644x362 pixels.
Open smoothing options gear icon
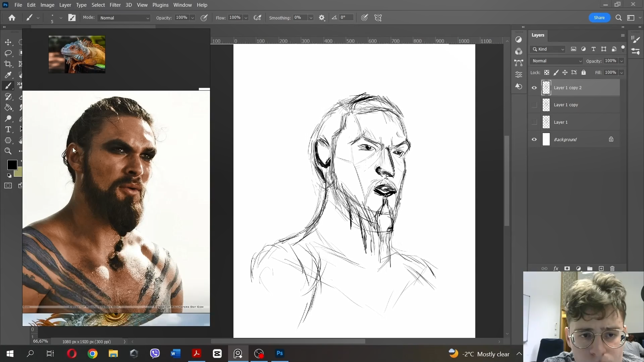coord(322,18)
